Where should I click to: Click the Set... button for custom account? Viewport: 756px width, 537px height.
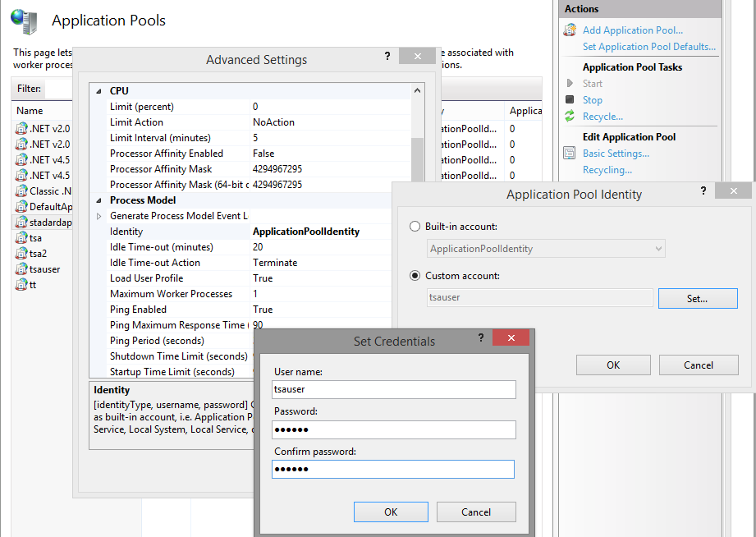[x=698, y=298]
